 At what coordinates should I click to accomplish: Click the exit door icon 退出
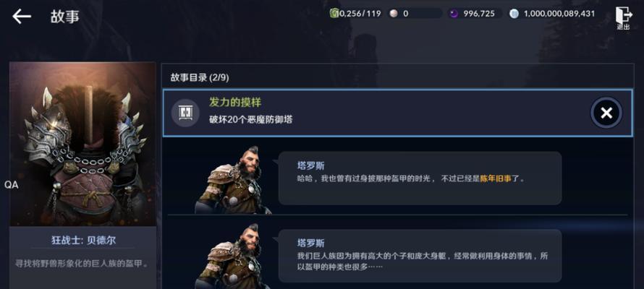click(624, 18)
